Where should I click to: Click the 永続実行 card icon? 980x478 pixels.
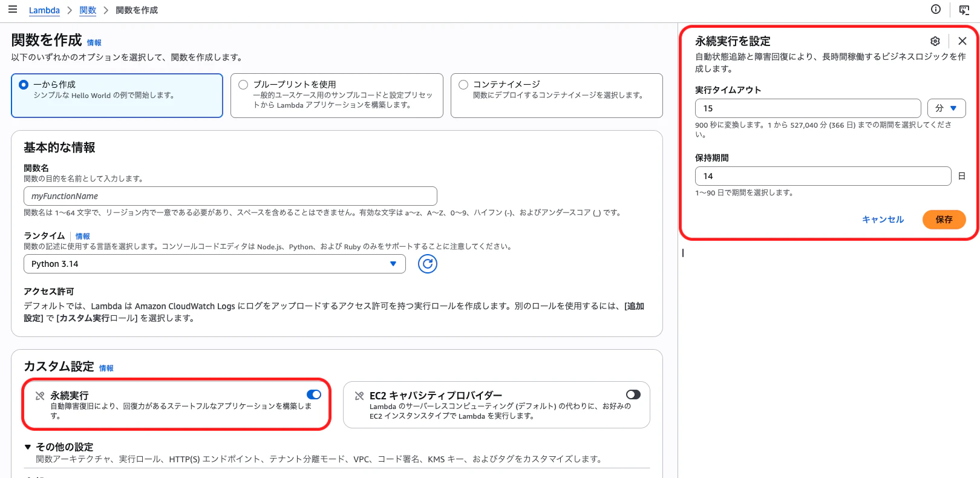(x=40, y=396)
